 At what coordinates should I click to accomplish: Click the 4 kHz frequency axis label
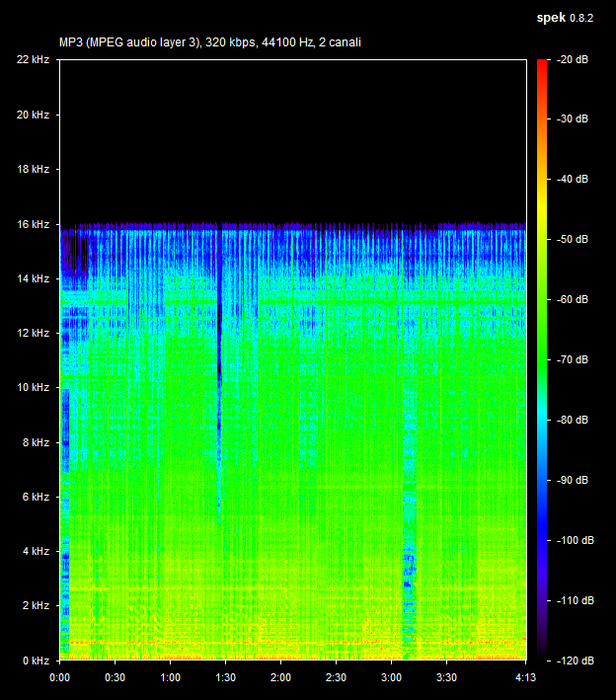coord(36,551)
